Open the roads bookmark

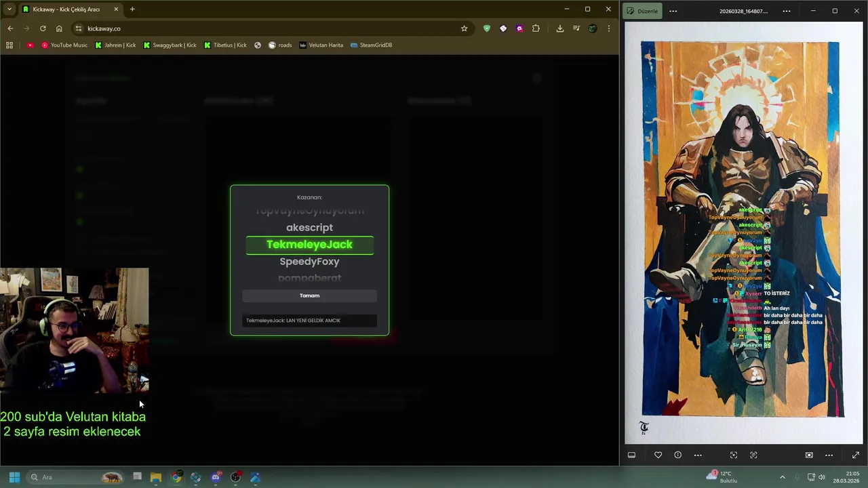[x=280, y=45]
